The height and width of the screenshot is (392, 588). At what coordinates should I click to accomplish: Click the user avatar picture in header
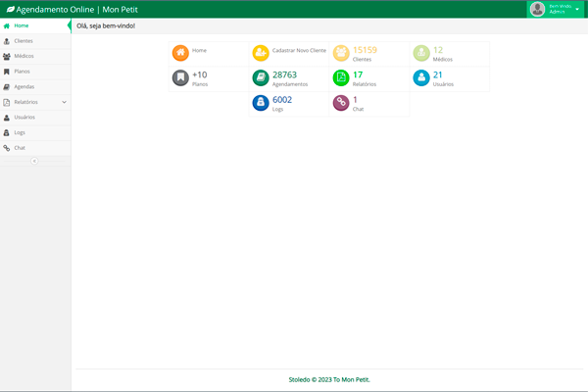(x=537, y=9)
